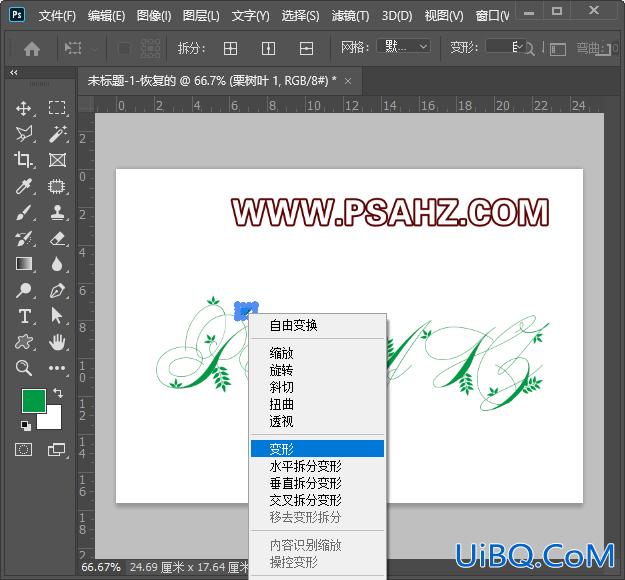Image resolution: width=625 pixels, height=580 pixels.
Task: Open the 编辑(E) menu
Action: pyautogui.click(x=106, y=16)
